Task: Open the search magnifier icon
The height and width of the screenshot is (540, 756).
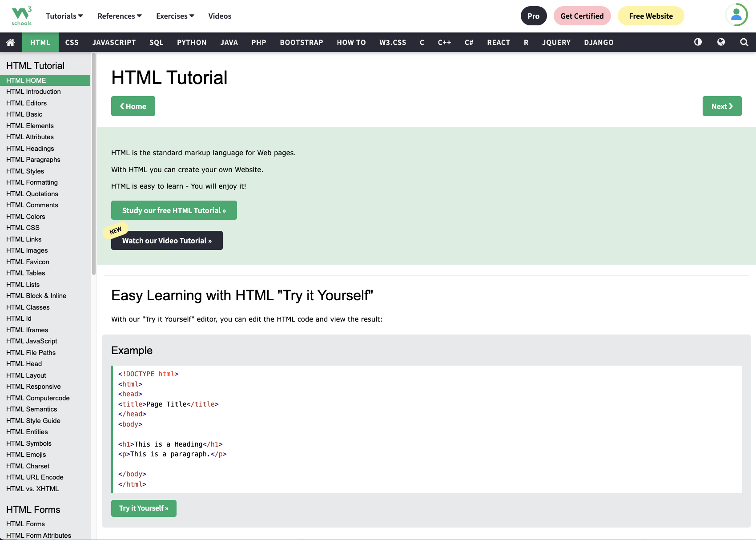Action: pyautogui.click(x=744, y=42)
